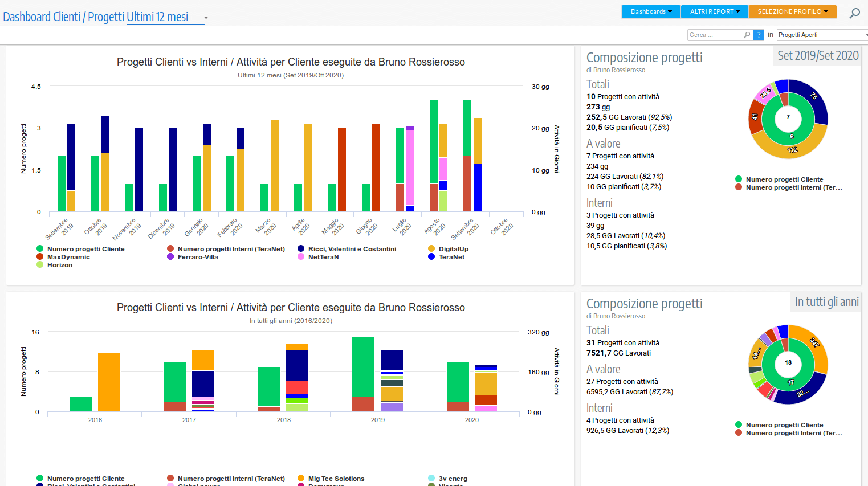
Task: Click the pink NetTeraN legend marker
Action: (x=301, y=257)
